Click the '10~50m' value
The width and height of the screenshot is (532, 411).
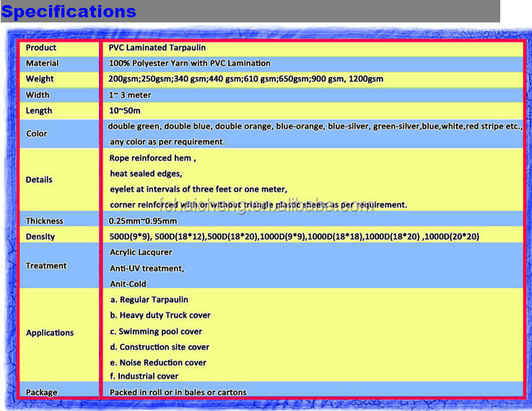pos(124,111)
